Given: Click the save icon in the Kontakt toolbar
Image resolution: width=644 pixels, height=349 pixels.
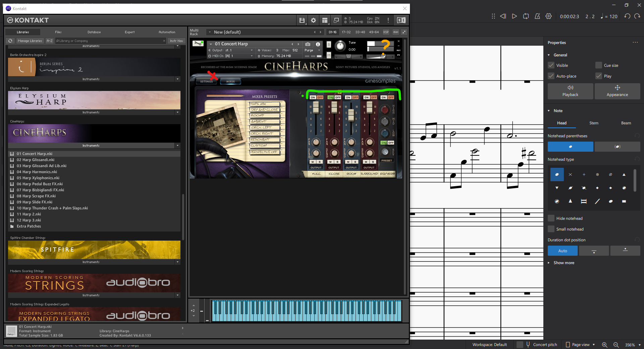Looking at the screenshot, I should [x=302, y=20].
